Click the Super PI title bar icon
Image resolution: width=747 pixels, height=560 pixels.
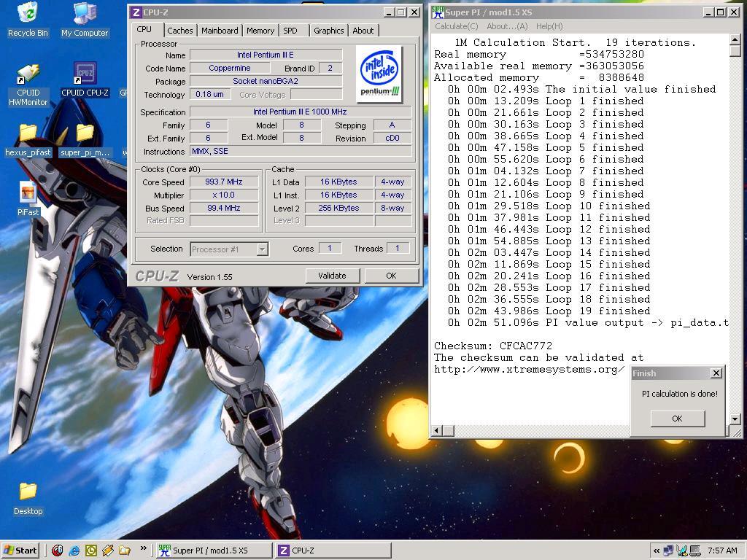click(438, 12)
